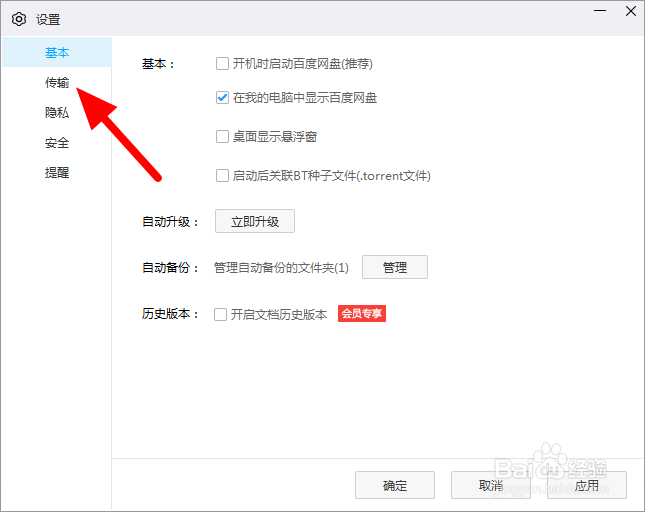Click the 会员专享 red badge
645x512 pixels.
click(x=362, y=314)
